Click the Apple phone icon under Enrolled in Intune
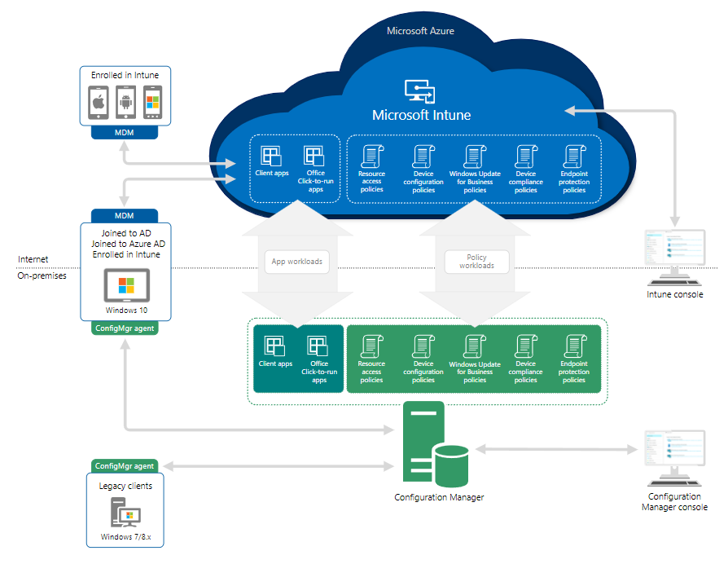 tap(99, 102)
